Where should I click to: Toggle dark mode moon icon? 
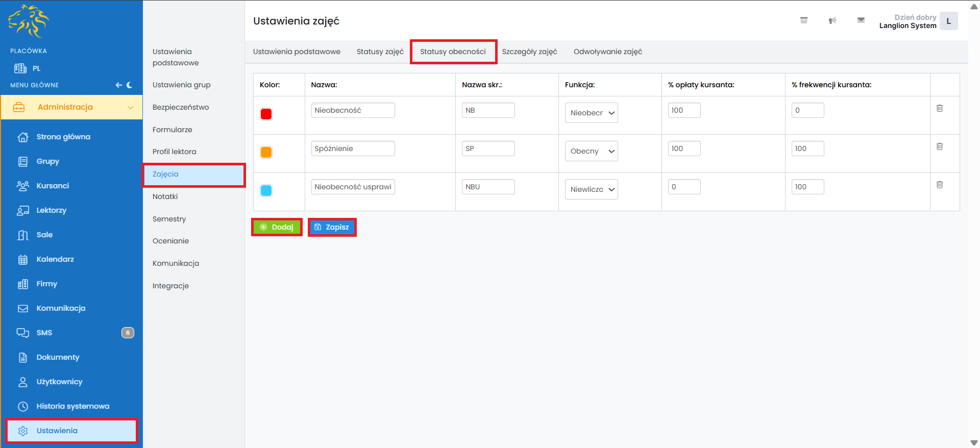130,85
